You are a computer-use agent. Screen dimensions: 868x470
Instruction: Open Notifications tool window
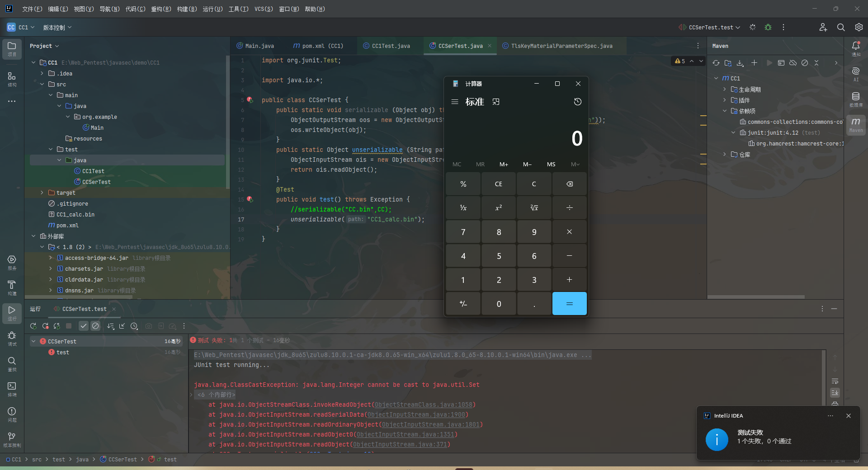click(856, 48)
